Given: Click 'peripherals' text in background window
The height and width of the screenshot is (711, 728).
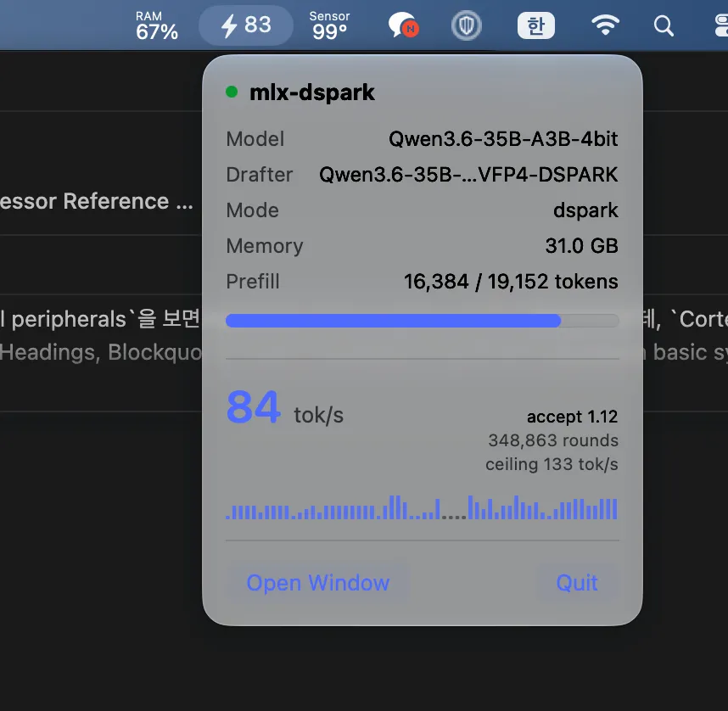Looking at the screenshot, I should click(69, 320).
